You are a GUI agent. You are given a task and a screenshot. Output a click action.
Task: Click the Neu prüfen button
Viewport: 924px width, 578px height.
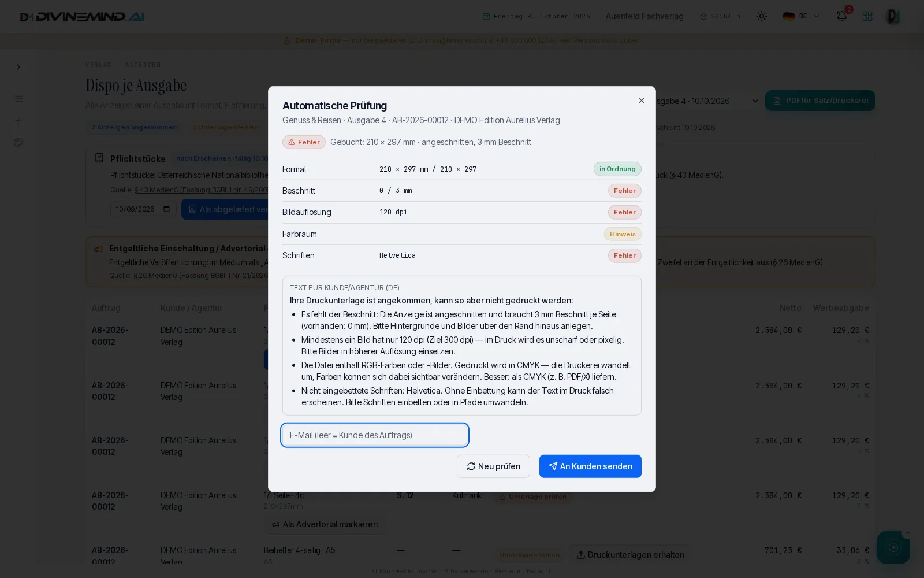(493, 466)
